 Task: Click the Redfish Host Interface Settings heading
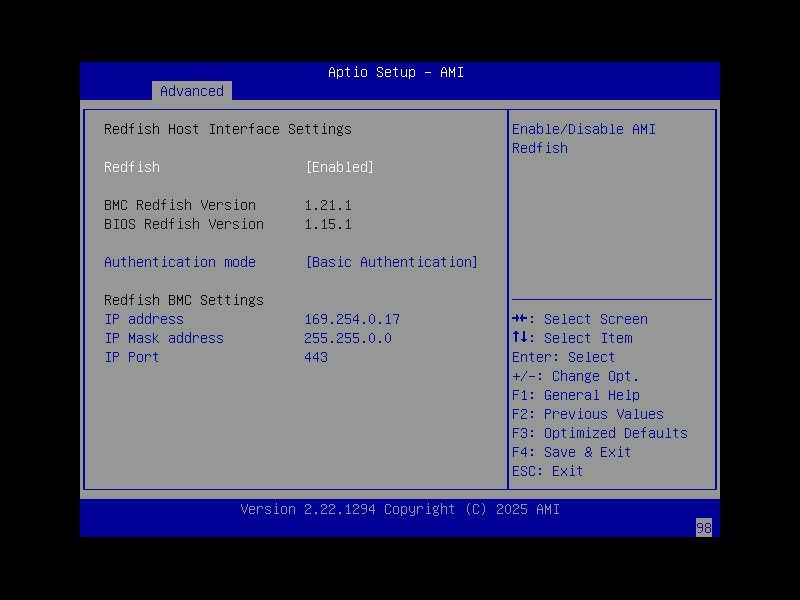[x=228, y=129]
